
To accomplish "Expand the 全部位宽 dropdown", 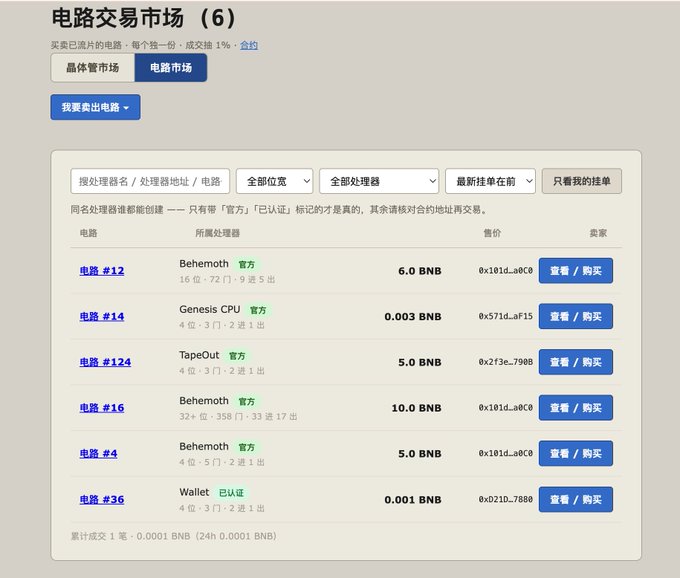I will point(275,181).
